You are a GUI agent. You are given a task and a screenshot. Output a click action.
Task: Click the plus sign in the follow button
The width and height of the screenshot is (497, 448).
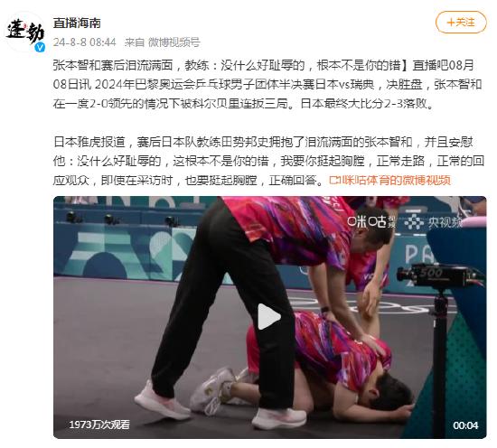451,23
